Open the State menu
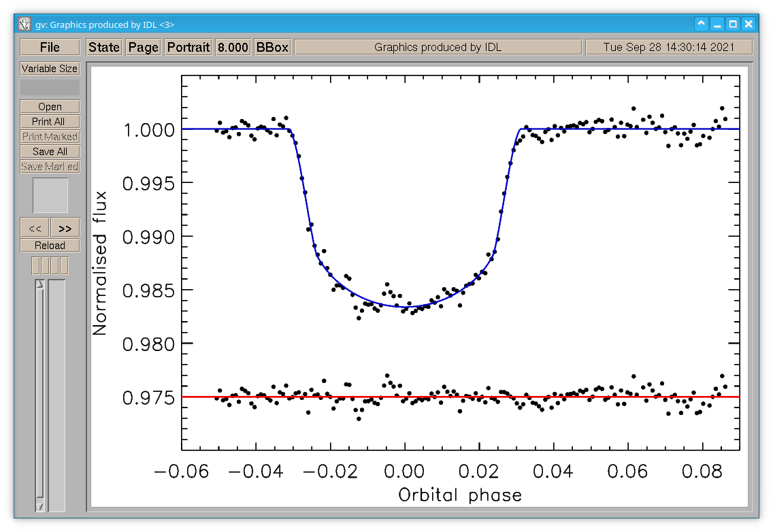Image resolution: width=773 pixels, height=532 pixels. coord(104,48)
